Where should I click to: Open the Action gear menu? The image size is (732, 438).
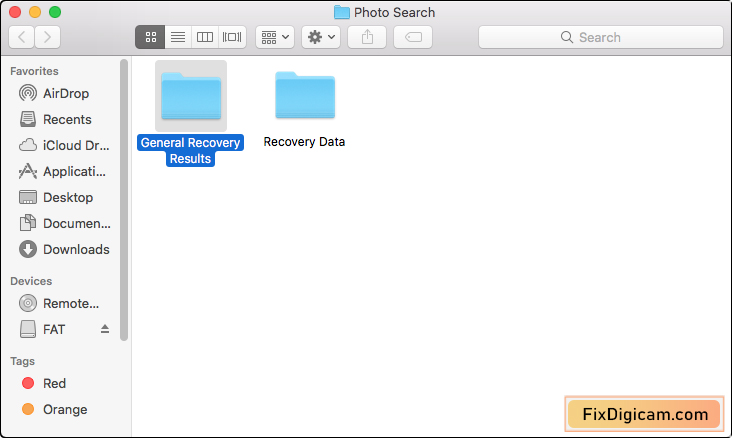[x=321, y=37]
